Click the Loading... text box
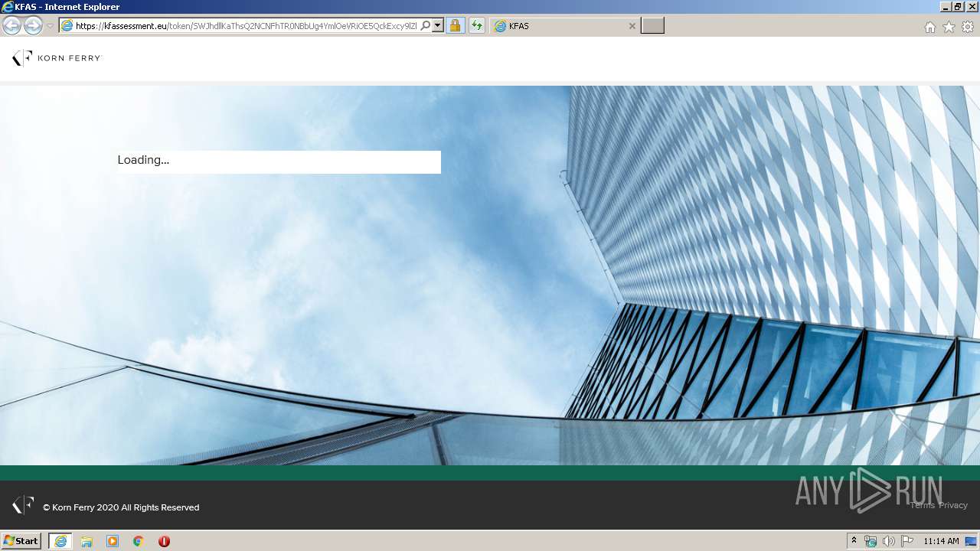Image resolution: width=980 pixels, height=551 pixels. coord(279,161)
